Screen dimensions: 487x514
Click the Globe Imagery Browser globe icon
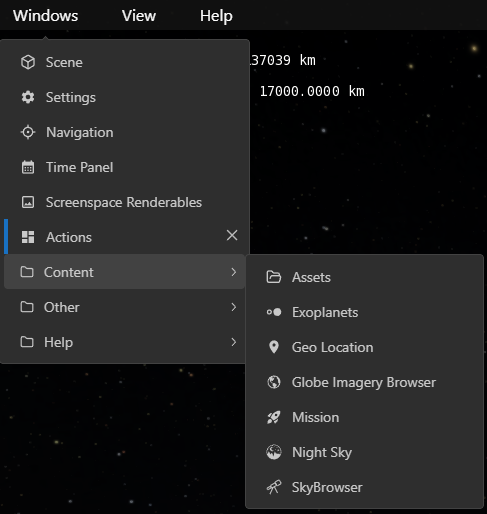(274, 382)
